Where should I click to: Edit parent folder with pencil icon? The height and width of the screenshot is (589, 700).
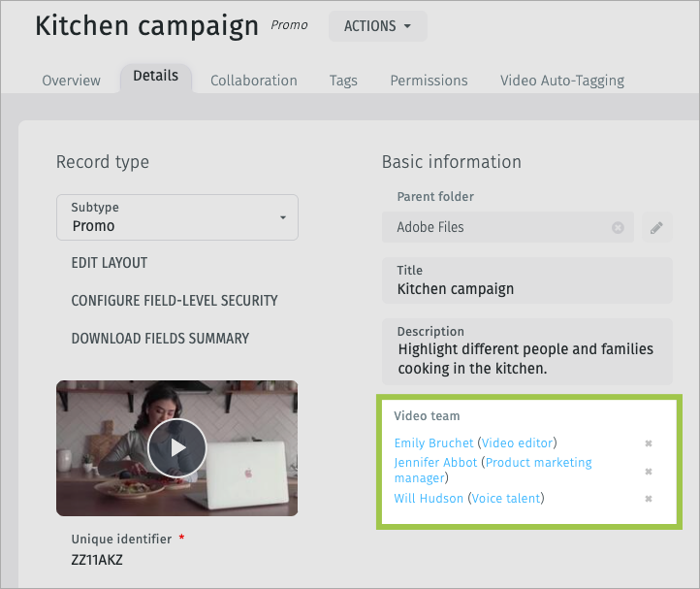pyautogui.click(x=656, y=227)
